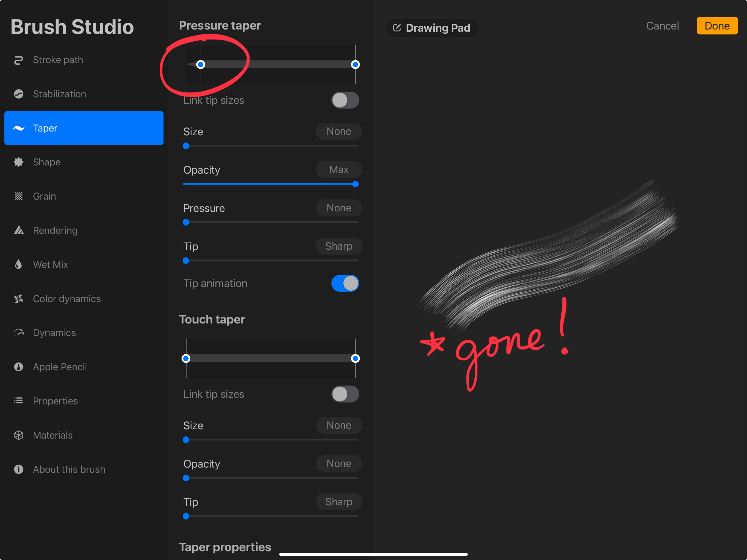Click the Taper wave icon
This screenshot has width=747, height=560.
(19, 128)
